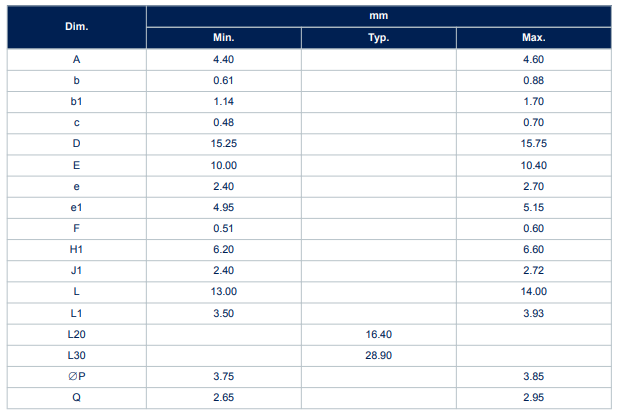This screenshot has width=623, height=417.
Task: Click the 15.25 minimum value for D
Action: [x=223, y=143]
